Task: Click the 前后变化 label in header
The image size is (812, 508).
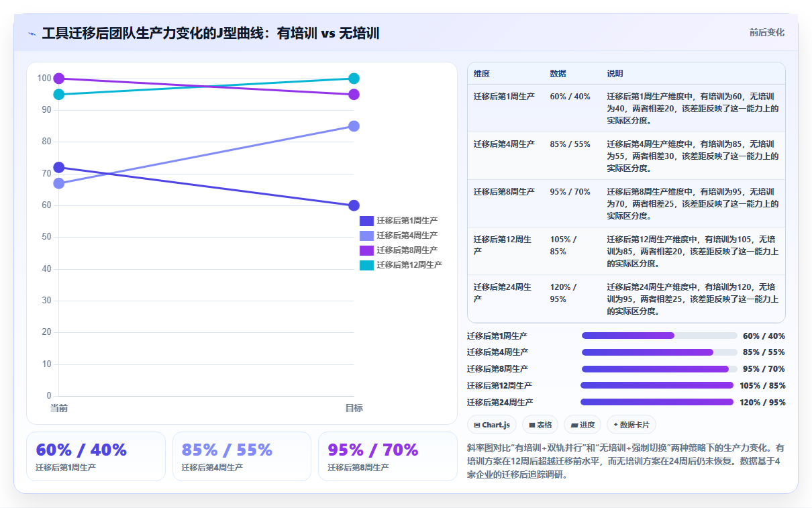Action: point(766,32)
